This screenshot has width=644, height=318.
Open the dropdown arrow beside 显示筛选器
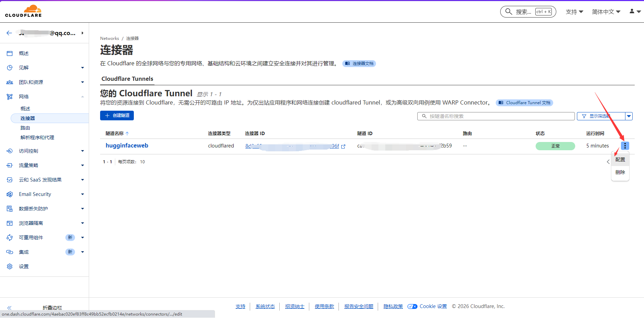pyautogui.click(x=629, y=116)
